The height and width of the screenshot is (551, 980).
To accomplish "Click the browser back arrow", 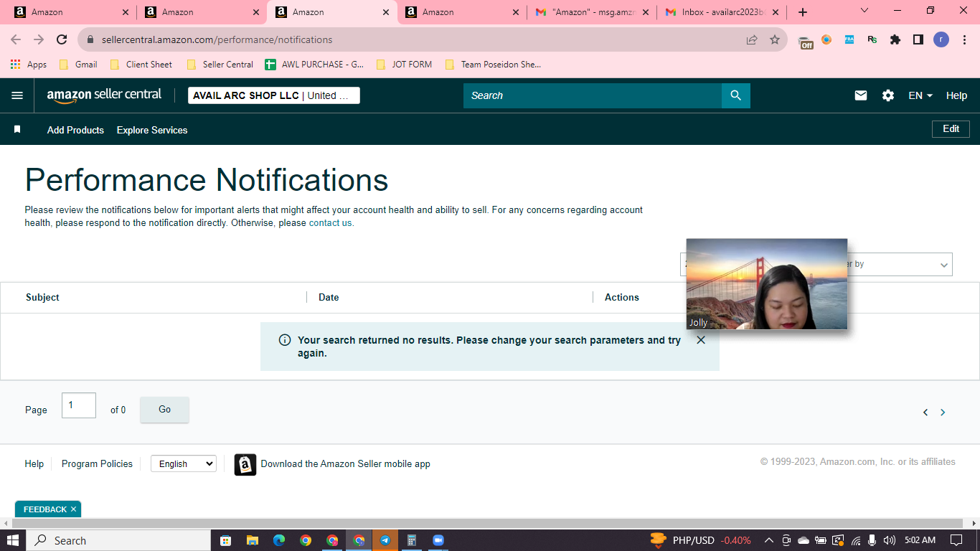I will tap(16, 39).
